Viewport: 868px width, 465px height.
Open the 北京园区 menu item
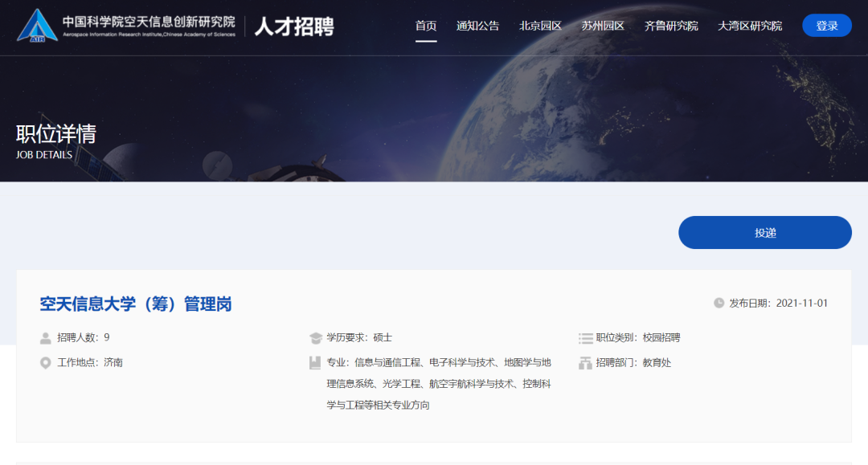coord(540,26)
